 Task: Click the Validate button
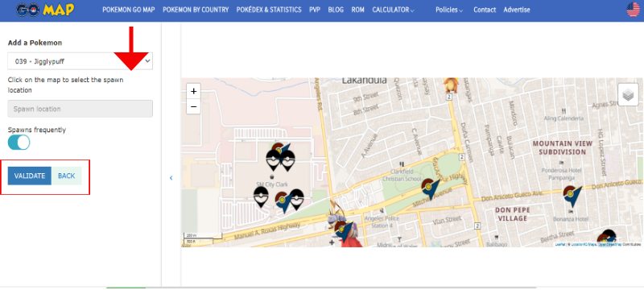click(x=30, y=176)
